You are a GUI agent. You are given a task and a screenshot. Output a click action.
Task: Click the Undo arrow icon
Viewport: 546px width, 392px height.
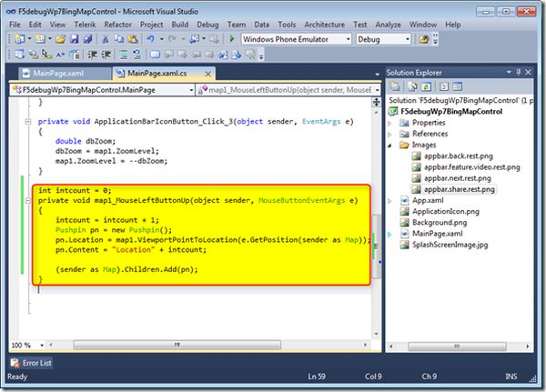click(x=150, y=39)
